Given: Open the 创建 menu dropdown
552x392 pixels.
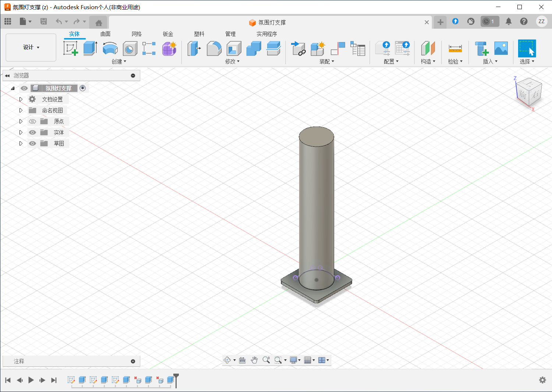Looking at the screenshot, I should point(119,61).
